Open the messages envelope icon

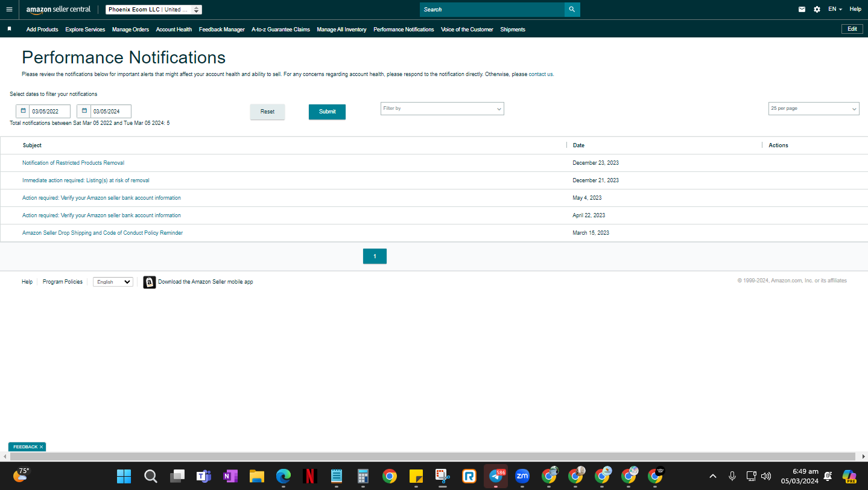click(802, 10)
